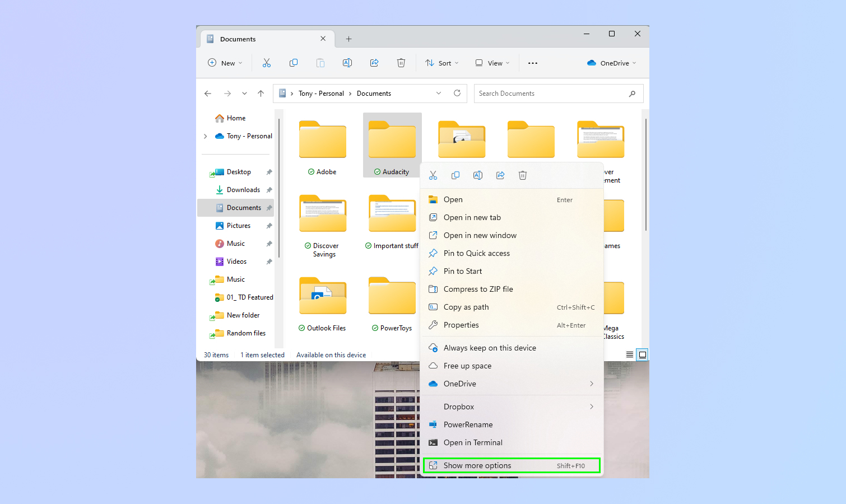Click the navigation pane vertical scrollbar
Image resolution: width=846 pixels, height=504 pixels.
(278, 188)
